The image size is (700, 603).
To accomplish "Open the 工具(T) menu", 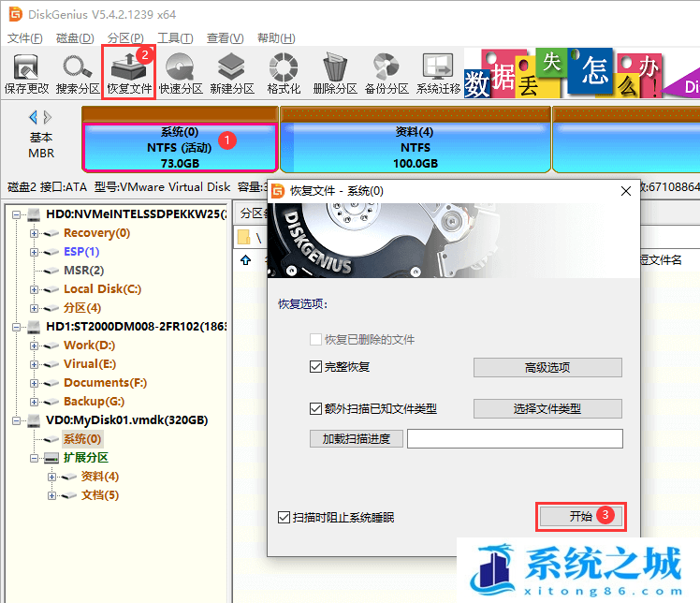I will point(175,38).
